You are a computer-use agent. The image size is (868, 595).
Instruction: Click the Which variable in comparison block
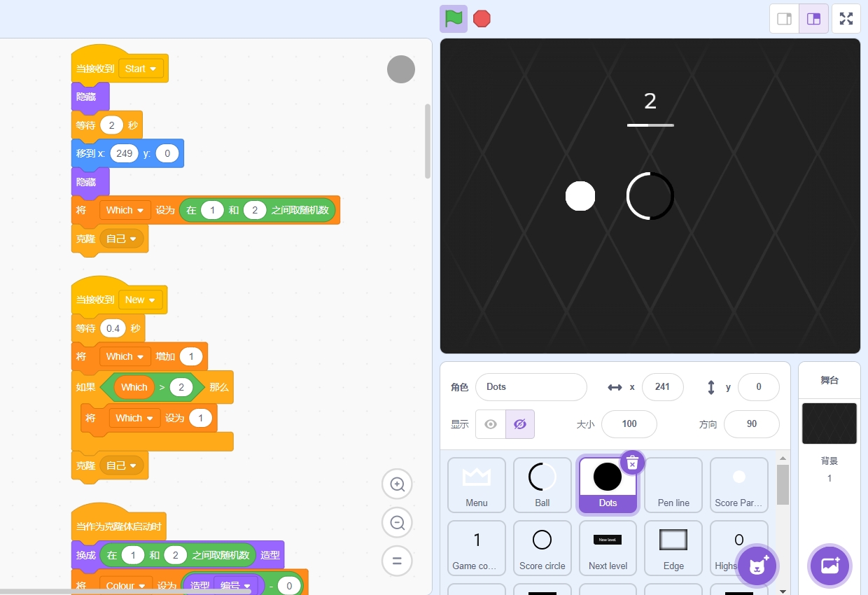tap(134, 387)
